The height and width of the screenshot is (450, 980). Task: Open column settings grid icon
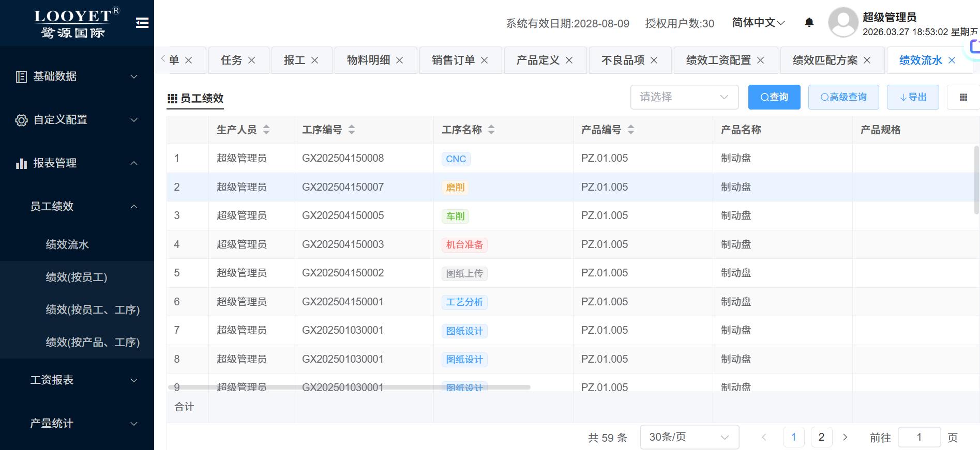[963, 97]
